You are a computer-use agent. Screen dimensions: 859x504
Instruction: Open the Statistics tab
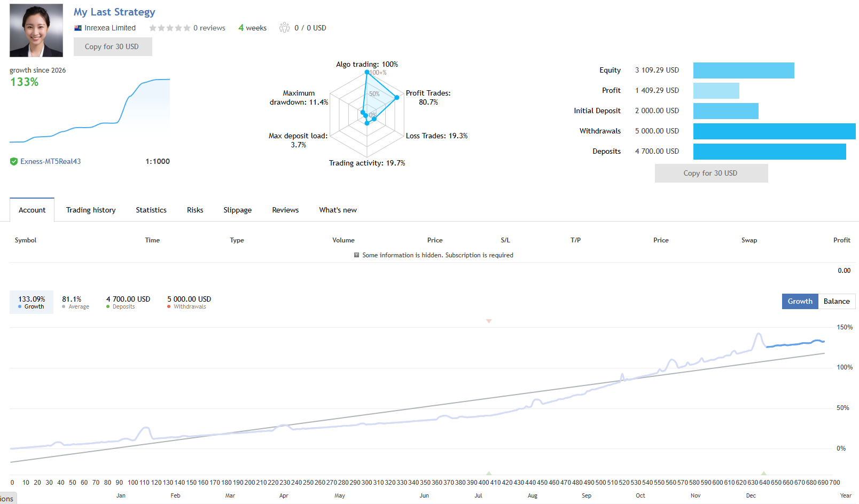point(151,210)
